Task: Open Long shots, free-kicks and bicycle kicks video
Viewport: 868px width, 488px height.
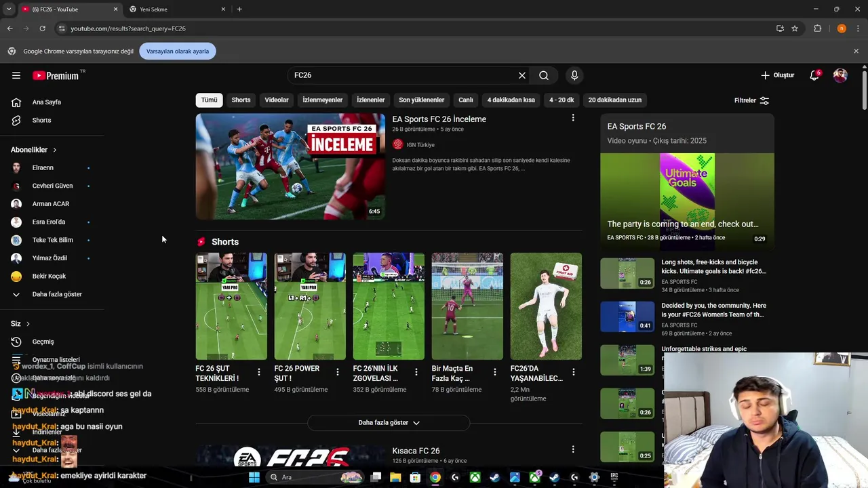Action: click(713, 266)
